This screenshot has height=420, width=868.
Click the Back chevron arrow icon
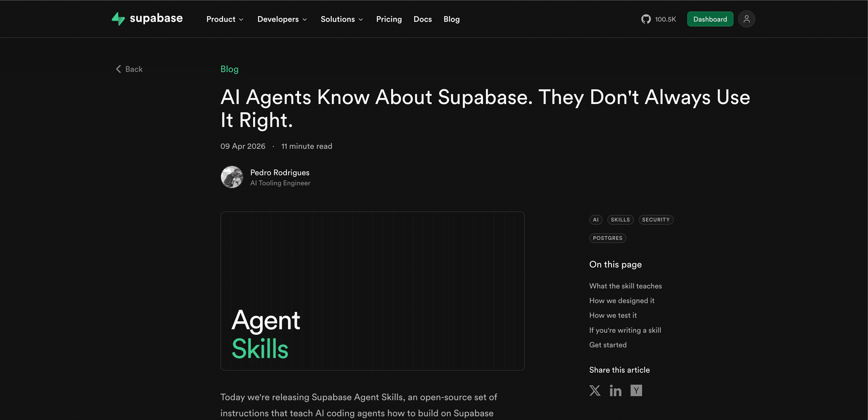click(x=118, y=69)
